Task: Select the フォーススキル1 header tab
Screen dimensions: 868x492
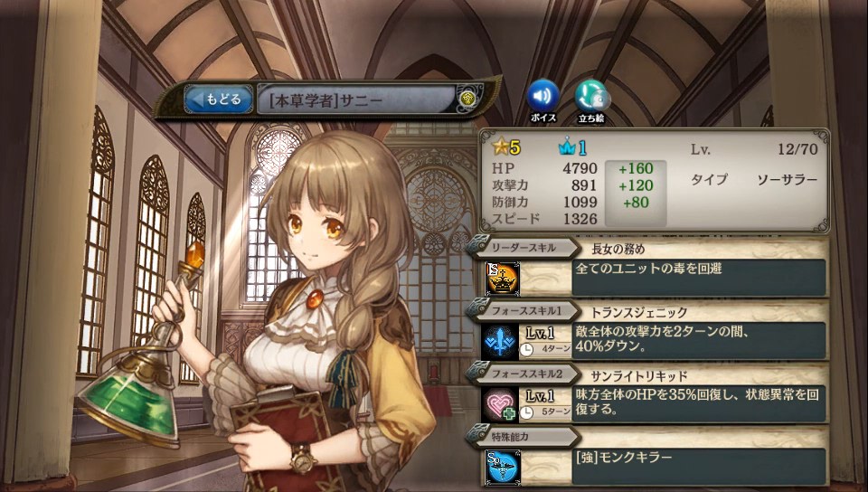Action: [524, 311]
